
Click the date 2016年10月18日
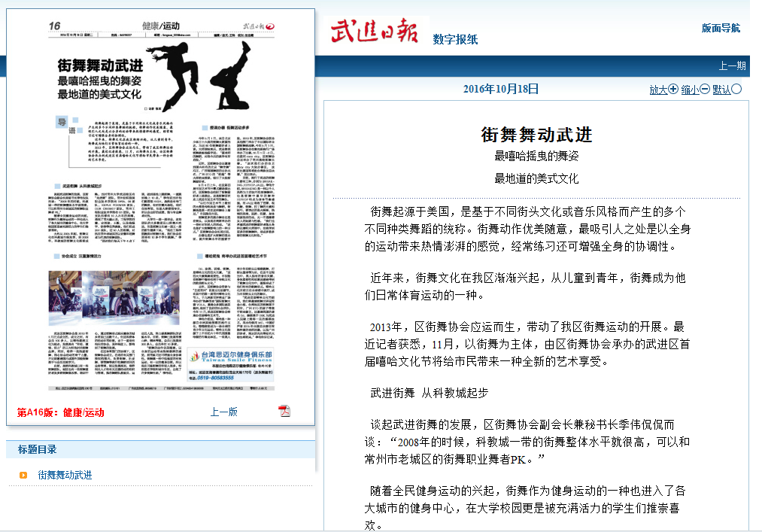coord(500,89)
